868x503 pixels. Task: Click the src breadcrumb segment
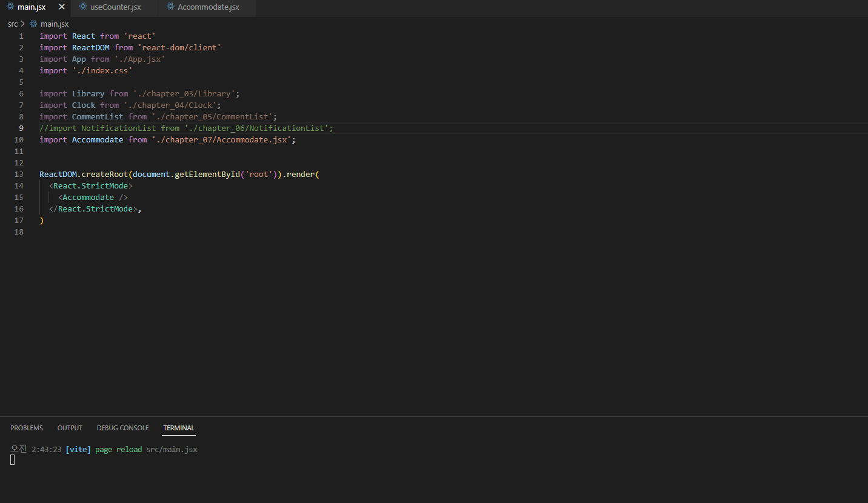tap(13, 24)
